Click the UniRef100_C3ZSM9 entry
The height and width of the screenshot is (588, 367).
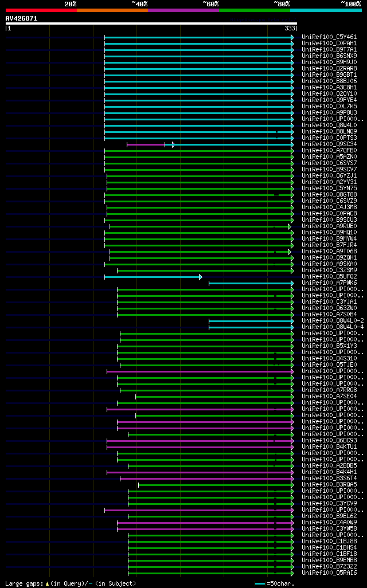(329, 271)
